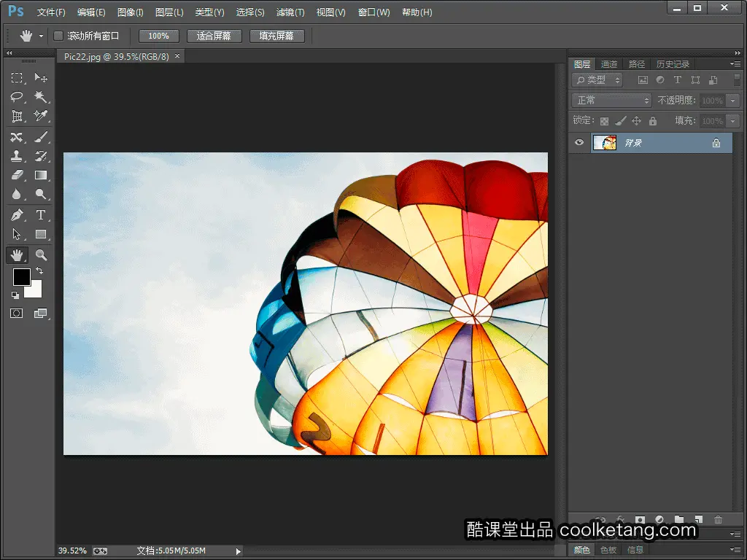Screen dimensions: 747x560
Task: Toggle lock transparent pixels
Action: pyautogui.click(x=604, y=121)
